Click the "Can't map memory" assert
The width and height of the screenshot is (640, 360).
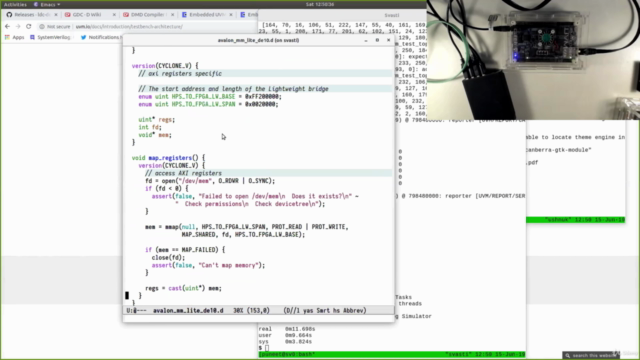point(208,265)
